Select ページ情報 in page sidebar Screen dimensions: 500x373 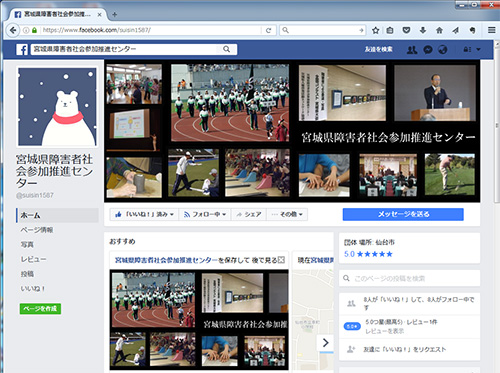click(x=37, y=230)
